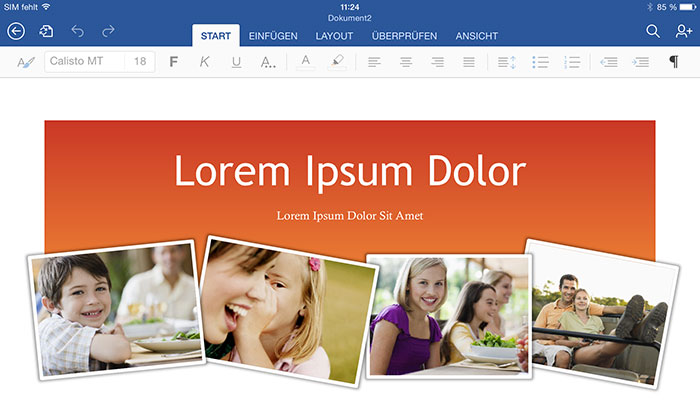Select the boy at dinner photo

(116, 310)
